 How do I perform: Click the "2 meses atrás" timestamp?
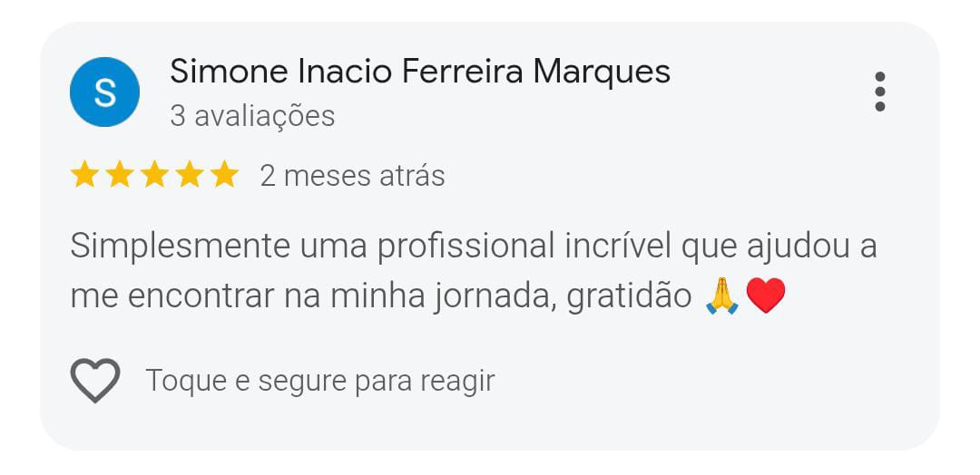click(352, 175)
